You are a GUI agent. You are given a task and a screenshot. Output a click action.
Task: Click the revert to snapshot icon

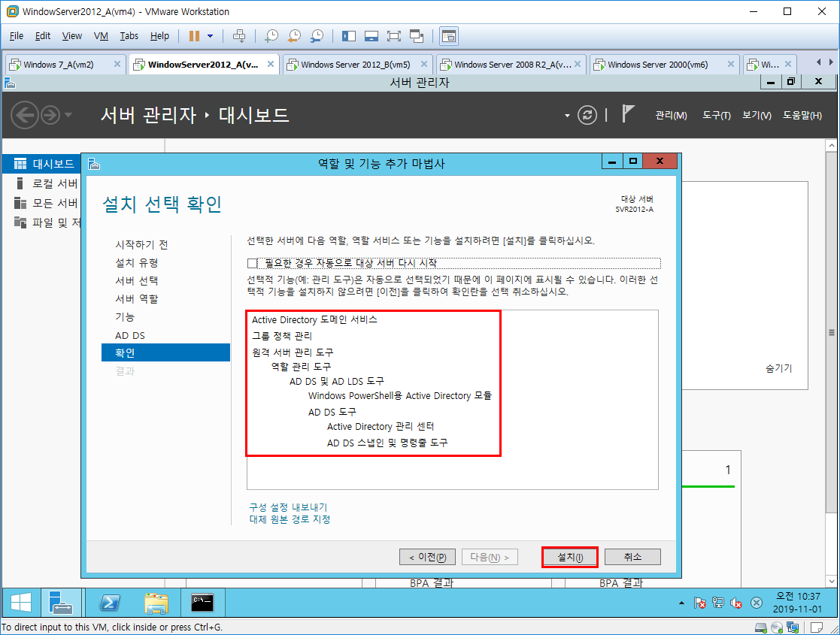click(294, 36)
